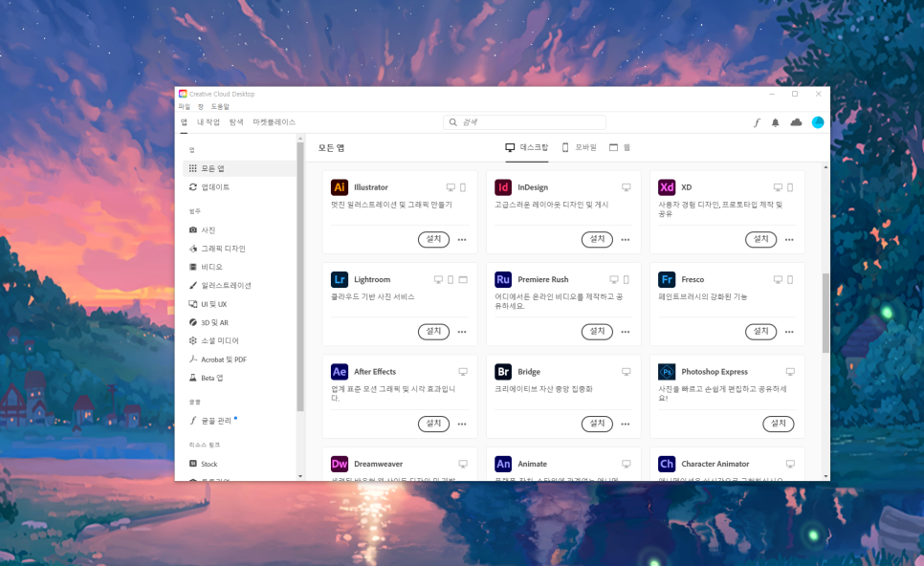Open the Illustrator app icon
The width and height of the screenshot is (924, 566).
[x=340, y=187]
